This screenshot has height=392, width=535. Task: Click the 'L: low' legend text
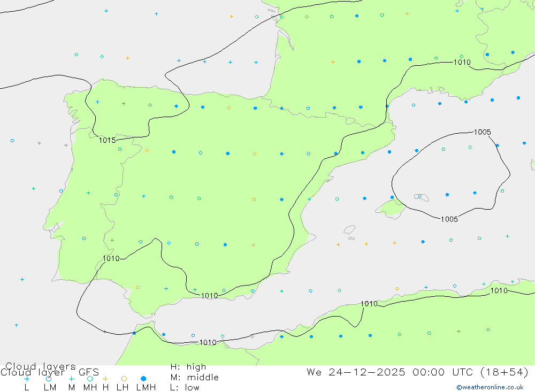(185, 388)
